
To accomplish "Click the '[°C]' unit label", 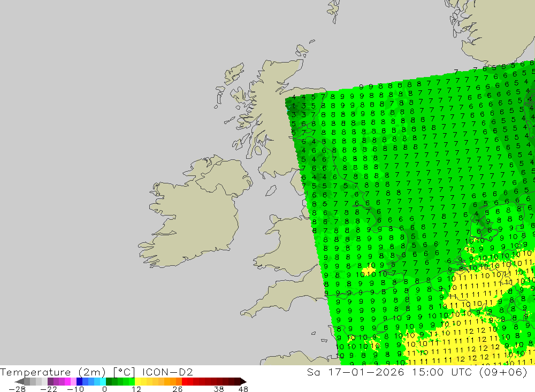I will (124, 372).
